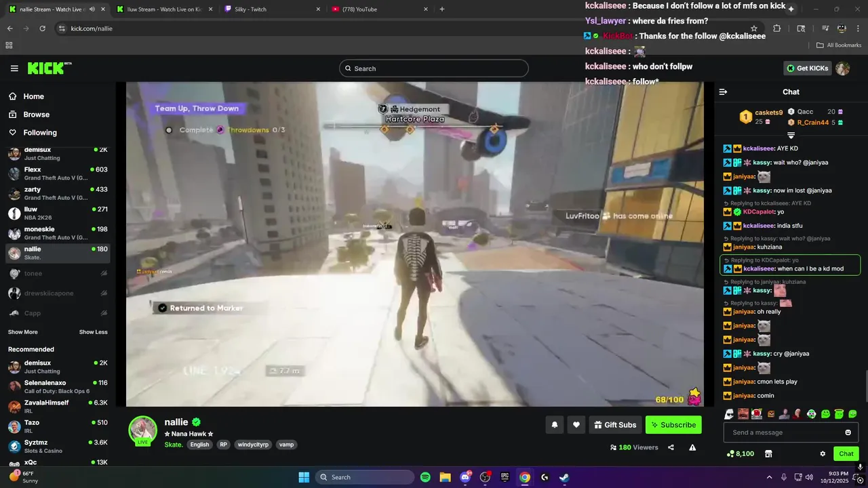The height and width of the screenshot is (488, 868).
Task: Open the hamburger sidebar menu
Action: pyautogui.click(x=14, y=68)
